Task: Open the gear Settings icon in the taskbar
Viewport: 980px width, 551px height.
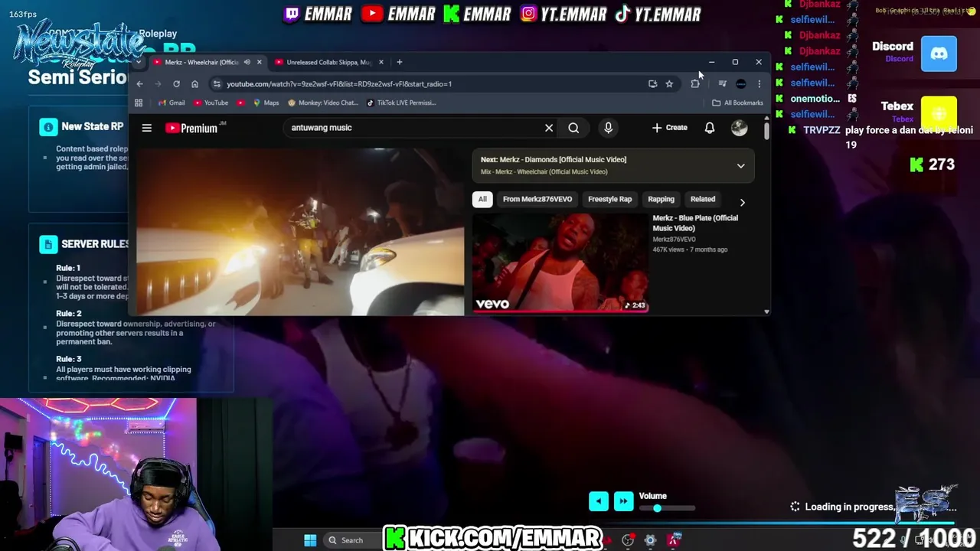Action: (x=650, y=540)
